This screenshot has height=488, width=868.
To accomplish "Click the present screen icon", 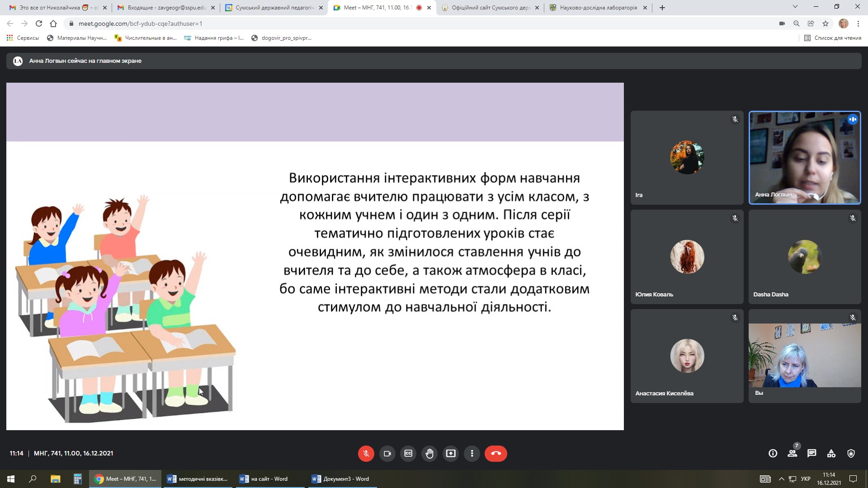I will [x=451, y=453].
